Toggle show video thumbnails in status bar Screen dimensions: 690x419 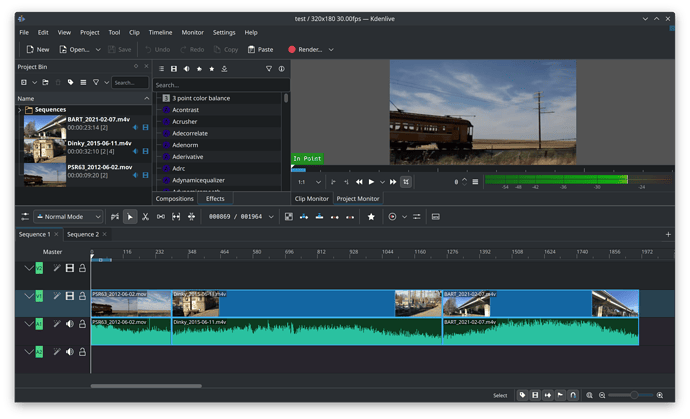coord(535,395)
